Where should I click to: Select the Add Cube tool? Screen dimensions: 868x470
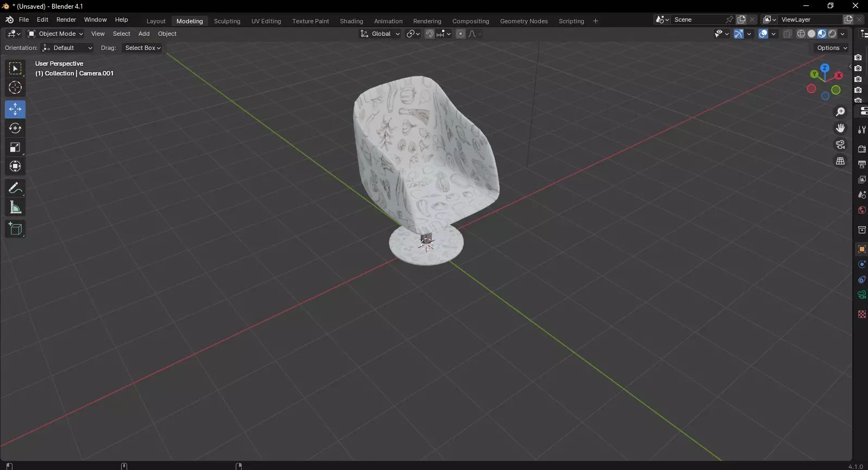coord(15,229)
